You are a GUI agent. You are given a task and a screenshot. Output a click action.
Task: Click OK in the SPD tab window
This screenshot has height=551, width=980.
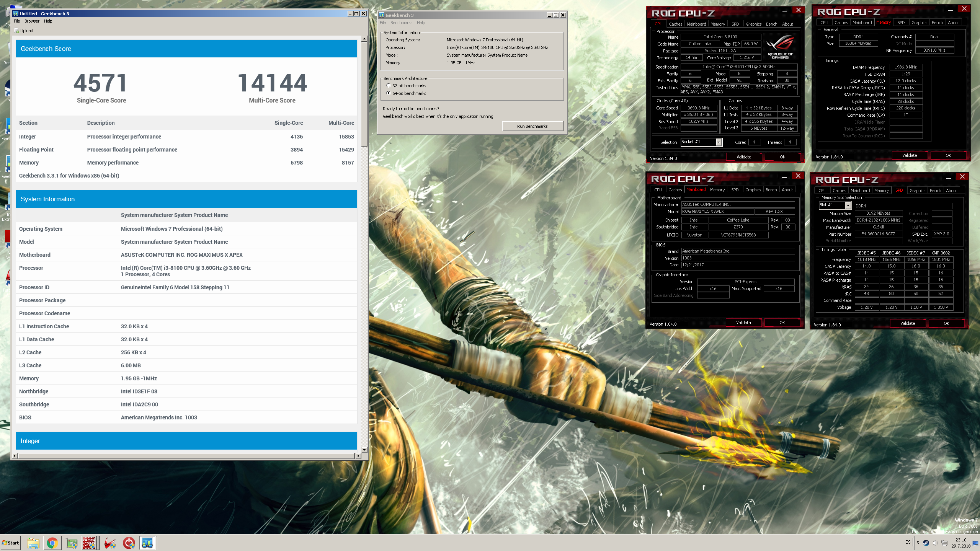pyautogui.click(x=946, y=323)
